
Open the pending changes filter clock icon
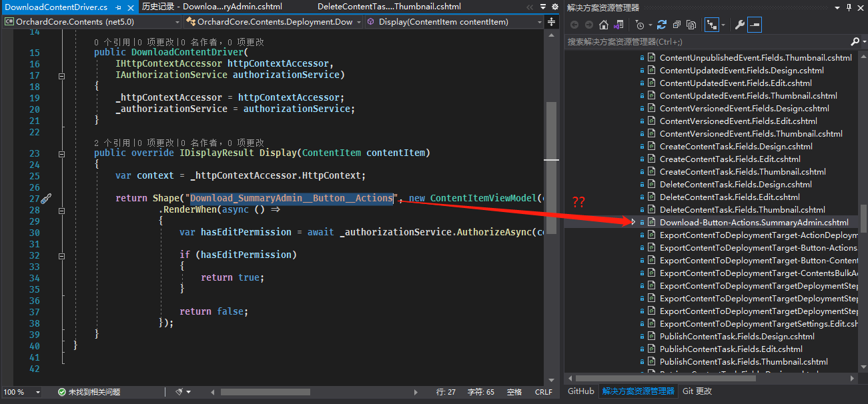(x=639, y=25)
